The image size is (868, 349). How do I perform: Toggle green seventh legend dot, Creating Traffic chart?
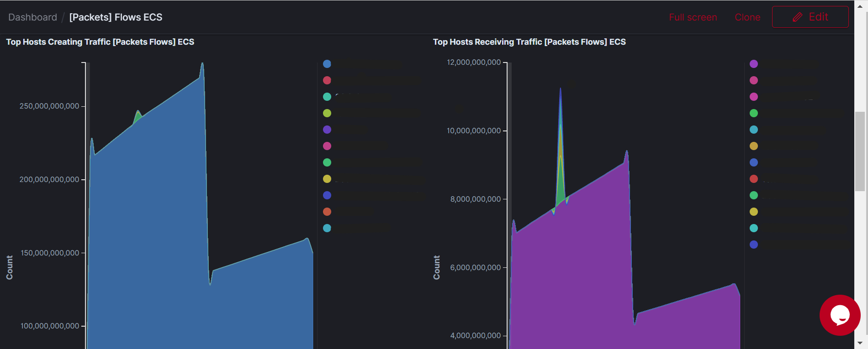click(x=327, y=162)
